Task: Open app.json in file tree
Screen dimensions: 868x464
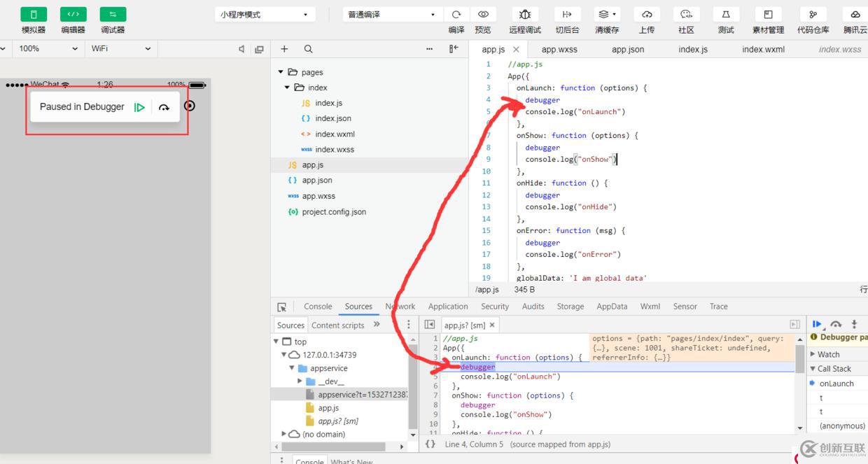Action: 317,180
